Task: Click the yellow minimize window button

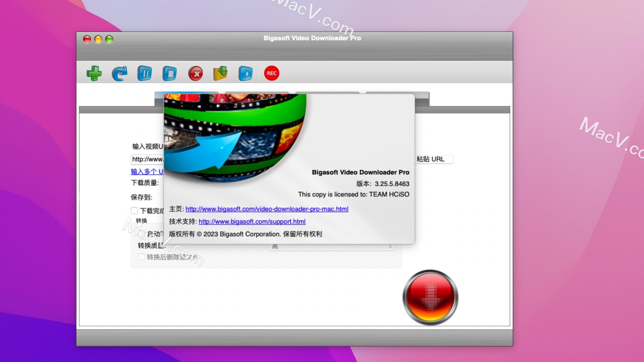Action: pos(98,39)
